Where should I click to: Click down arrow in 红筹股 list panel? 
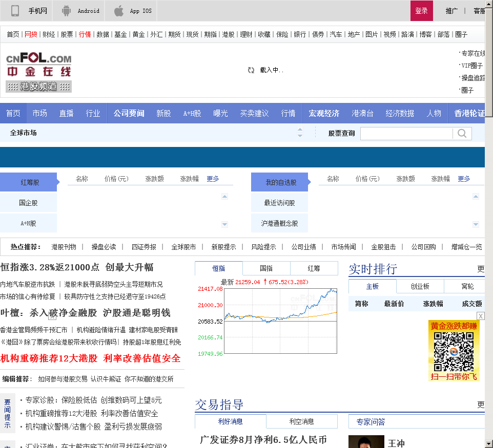[224, 224]
